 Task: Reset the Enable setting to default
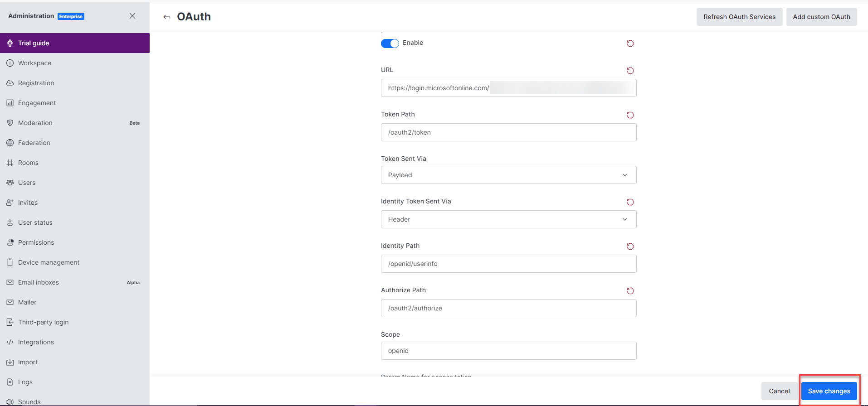pos(630,43)
